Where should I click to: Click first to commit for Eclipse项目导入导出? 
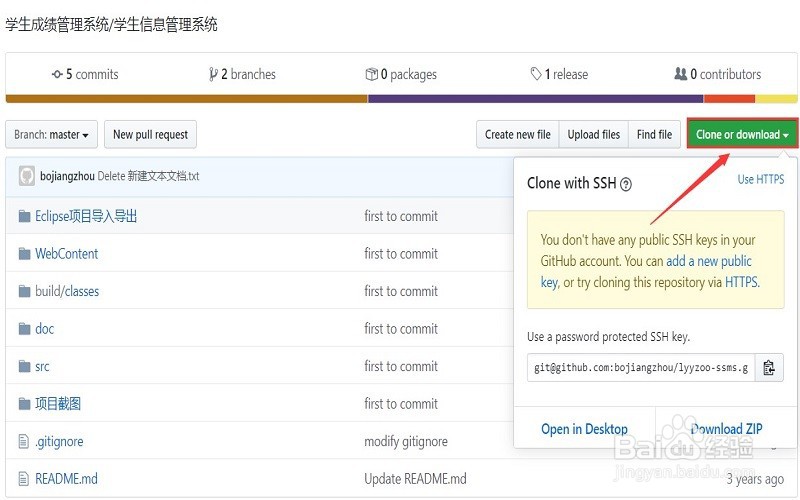click(401, 216)
